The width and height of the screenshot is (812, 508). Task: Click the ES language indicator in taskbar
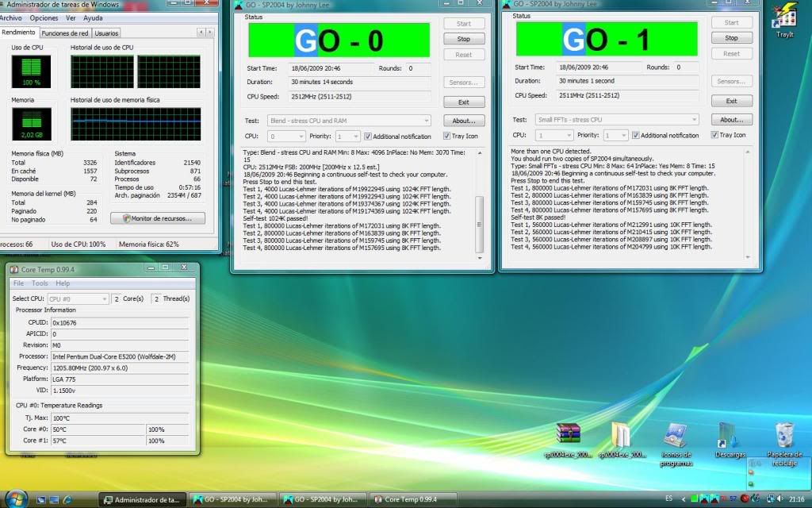[x=668, y=499]
